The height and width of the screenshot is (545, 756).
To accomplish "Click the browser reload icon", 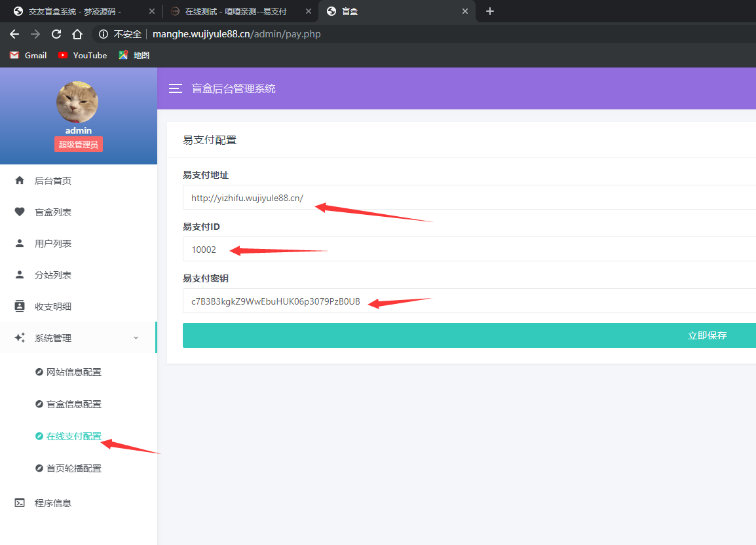I will (x=56, y=34).
